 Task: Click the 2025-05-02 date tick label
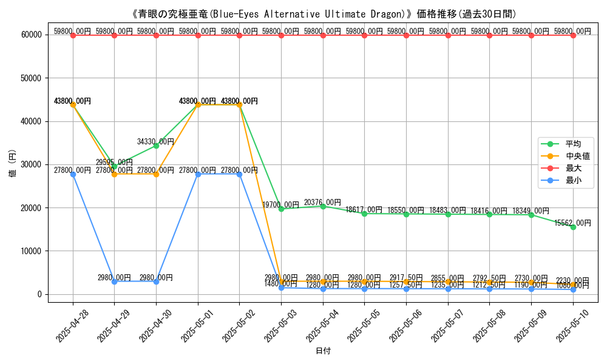click(x=239, y=326)
